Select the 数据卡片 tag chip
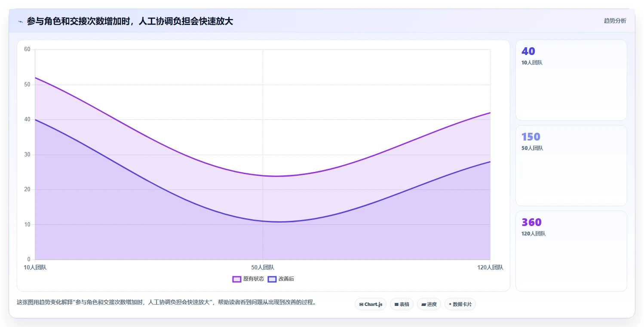Image resolution: width=644 pixels, height=327 pixels. point(460,304)
